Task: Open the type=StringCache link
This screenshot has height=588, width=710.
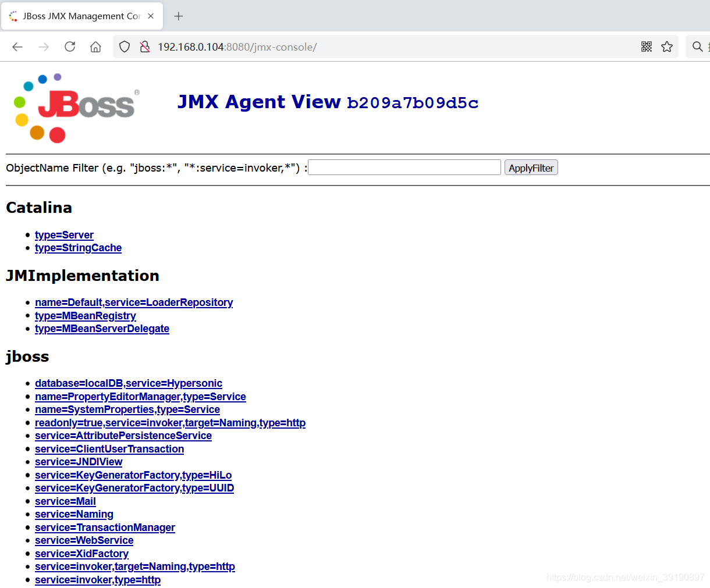Action: click(x=78, y=248)
